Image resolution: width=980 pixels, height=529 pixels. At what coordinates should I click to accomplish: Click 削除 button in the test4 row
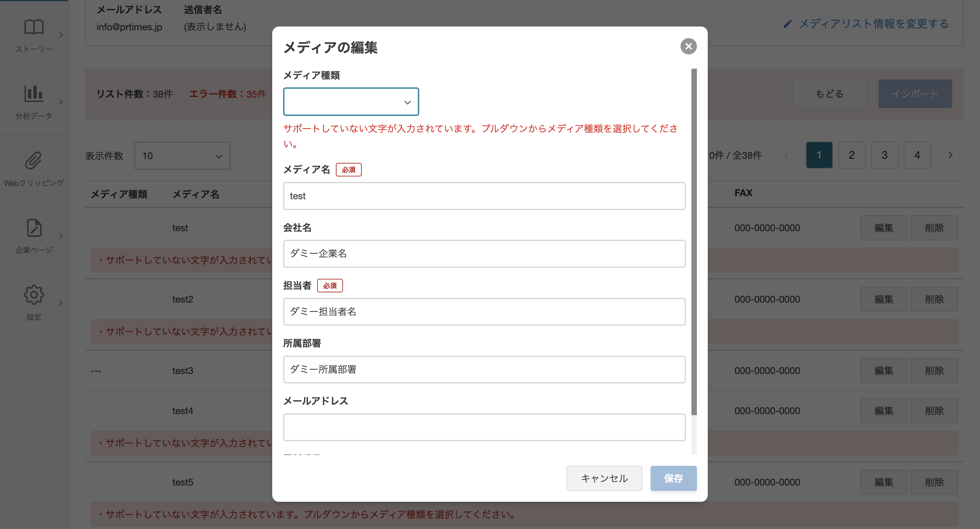point(934,411)
